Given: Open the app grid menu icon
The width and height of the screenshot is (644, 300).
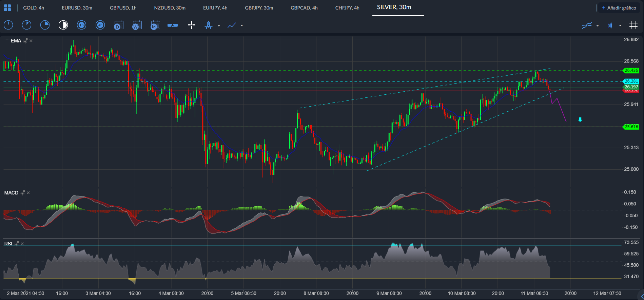Looking at the screenshot, I should [x=7, y=8].
